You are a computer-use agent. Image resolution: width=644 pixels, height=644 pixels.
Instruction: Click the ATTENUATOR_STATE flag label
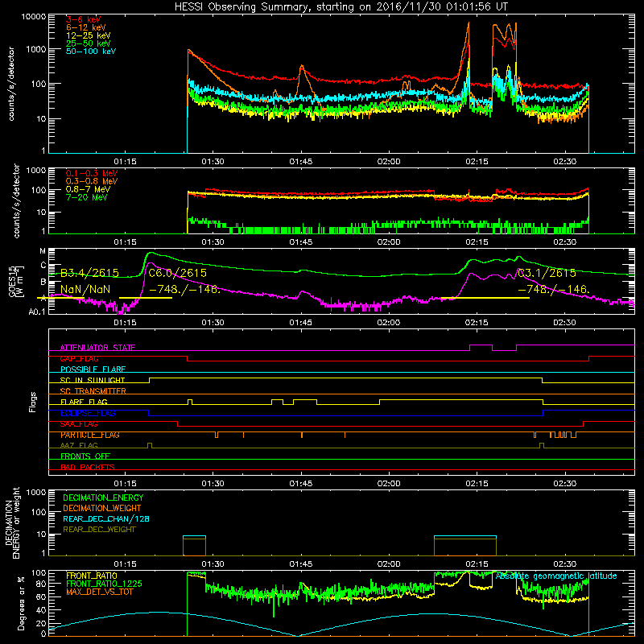click(97, 348)
